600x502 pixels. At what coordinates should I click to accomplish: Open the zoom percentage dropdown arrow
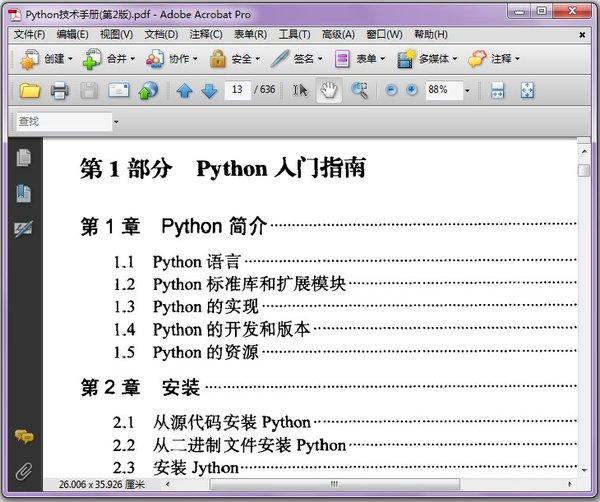click(467, 91)
